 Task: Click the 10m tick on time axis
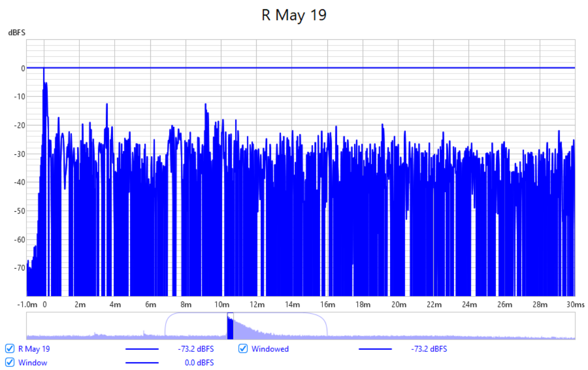pyautogui.click(x=221, y=304)
